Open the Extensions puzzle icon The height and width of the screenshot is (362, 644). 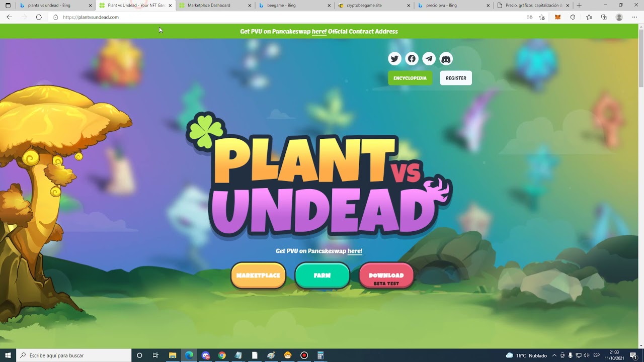click(x=573, y=17)
